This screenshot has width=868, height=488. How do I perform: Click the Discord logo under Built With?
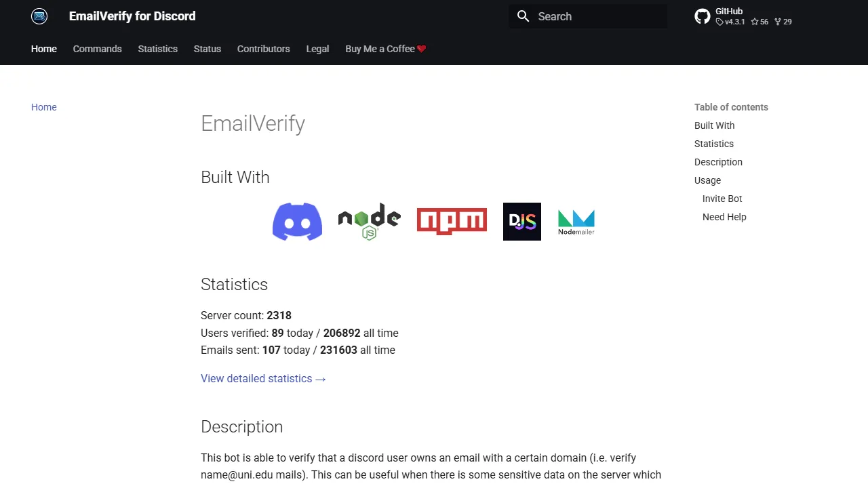(x=297, y=222)
